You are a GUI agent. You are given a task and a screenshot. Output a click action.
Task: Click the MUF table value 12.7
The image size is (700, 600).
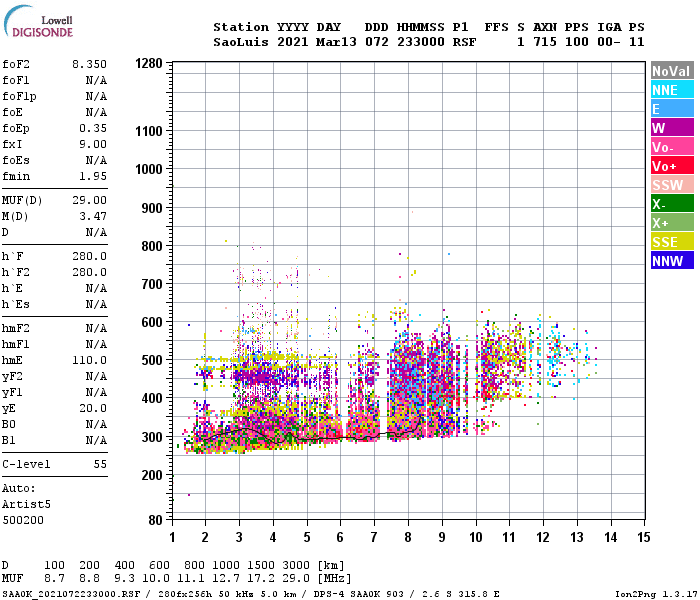(x=226, y=579)
